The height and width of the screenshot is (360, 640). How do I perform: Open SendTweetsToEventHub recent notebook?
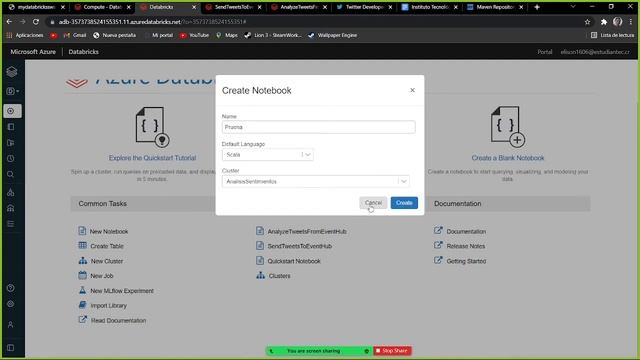(x=300, y=246)
